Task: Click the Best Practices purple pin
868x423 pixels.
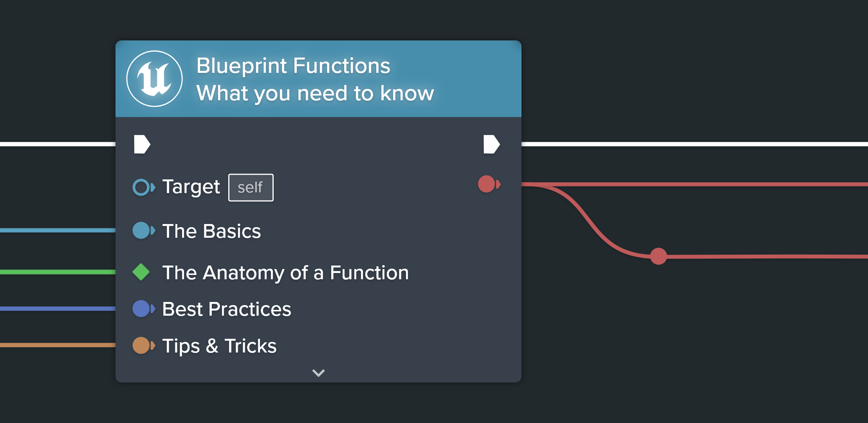Action: tap(144, 309)
